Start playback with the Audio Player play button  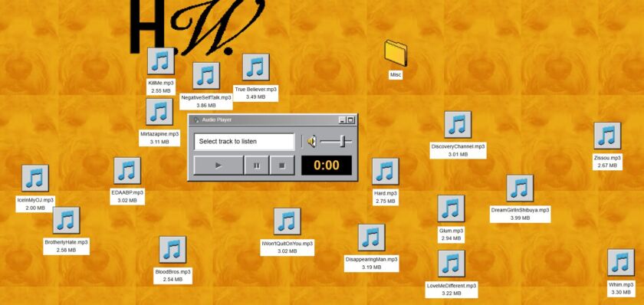coord(219,166)
